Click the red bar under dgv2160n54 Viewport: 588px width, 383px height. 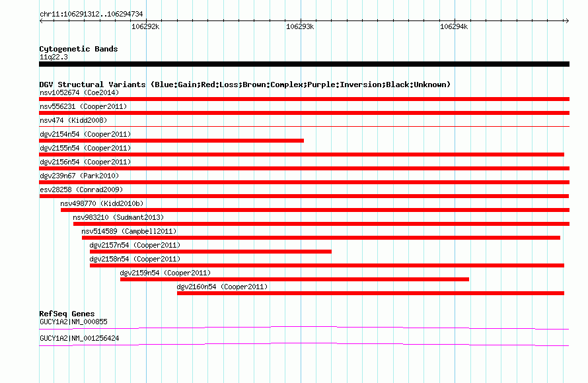pyautogui.click(x=371, y=293)
